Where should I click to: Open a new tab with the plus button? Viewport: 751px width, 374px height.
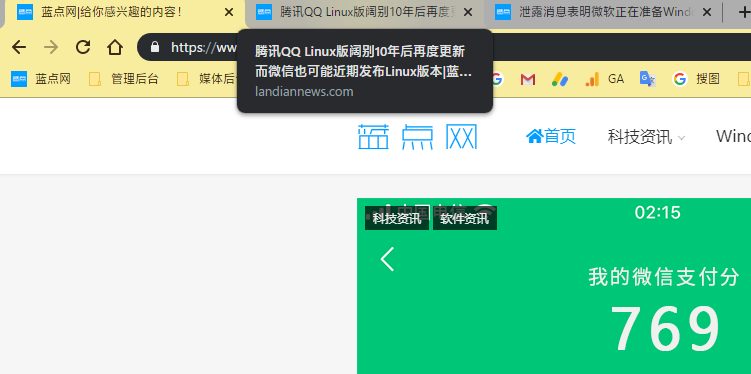click(x=745, y=12)
